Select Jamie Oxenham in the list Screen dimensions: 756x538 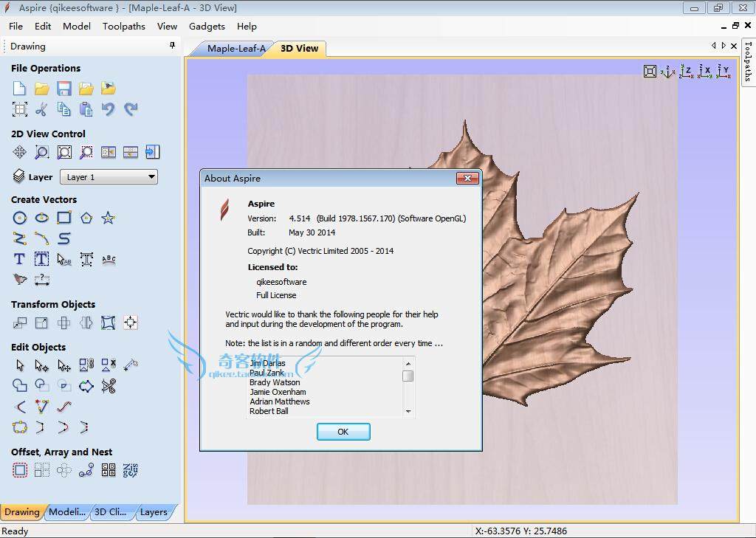[278, 392]
